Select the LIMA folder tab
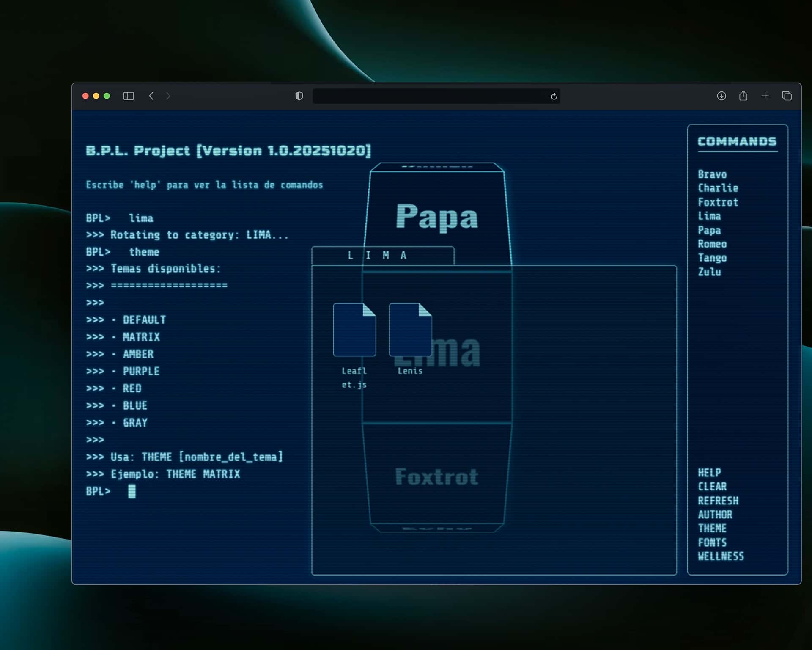This screenshot has height=650, width=812. tap(383, 256)
